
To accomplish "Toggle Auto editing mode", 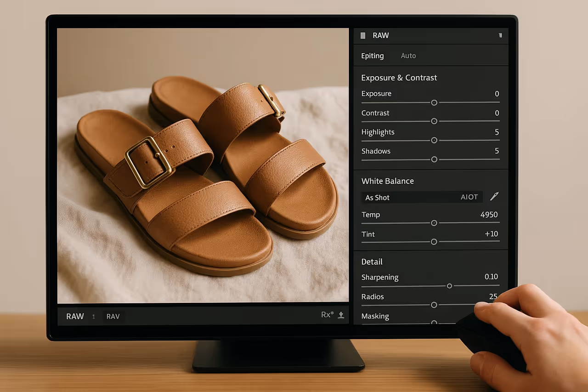I will point(408,55).
